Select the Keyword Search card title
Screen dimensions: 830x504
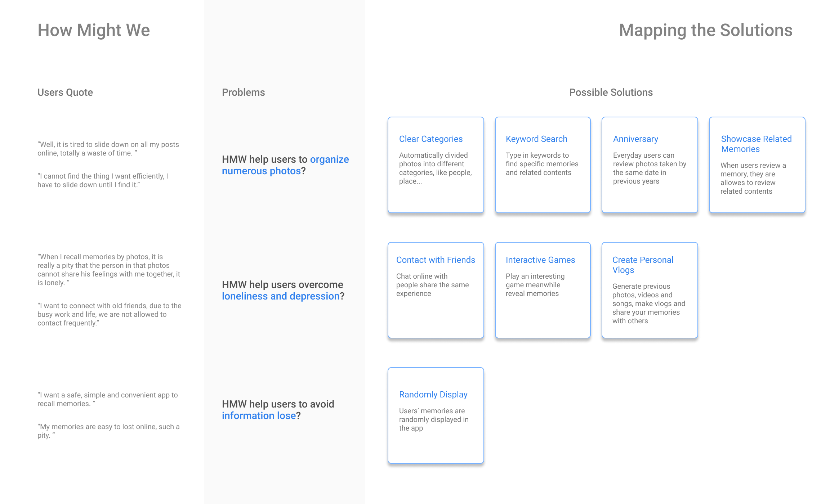point(536,139)
